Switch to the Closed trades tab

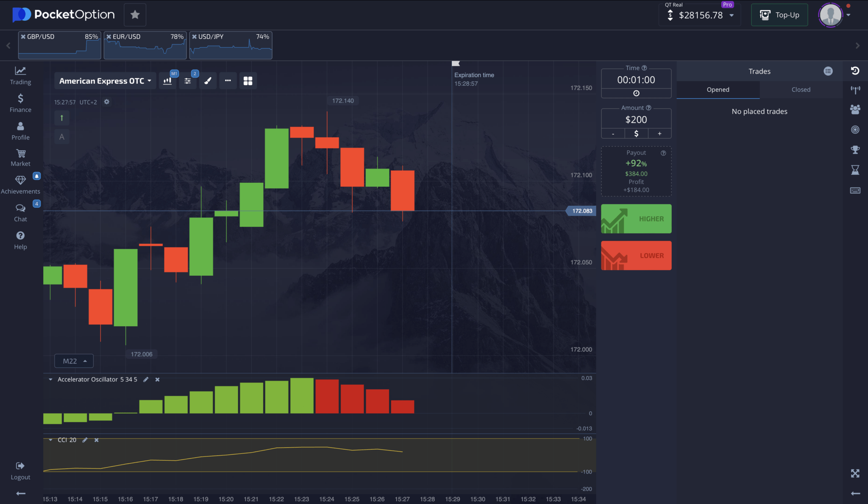801,90
